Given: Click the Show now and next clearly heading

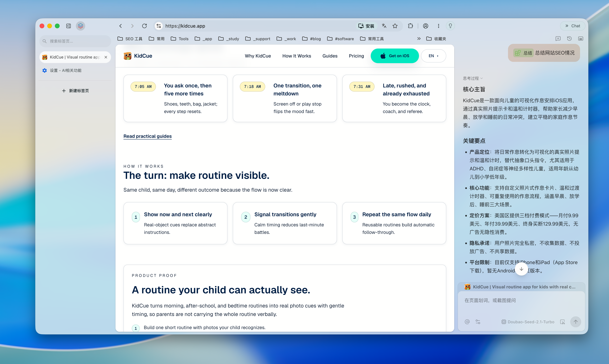Looking at the screenshot, I should (x=178, y=214).
